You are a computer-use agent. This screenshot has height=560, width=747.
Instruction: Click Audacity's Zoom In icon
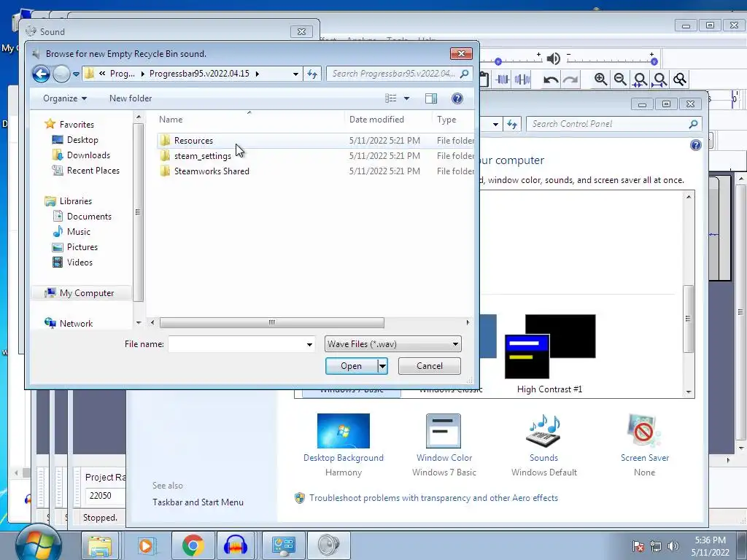601,79
